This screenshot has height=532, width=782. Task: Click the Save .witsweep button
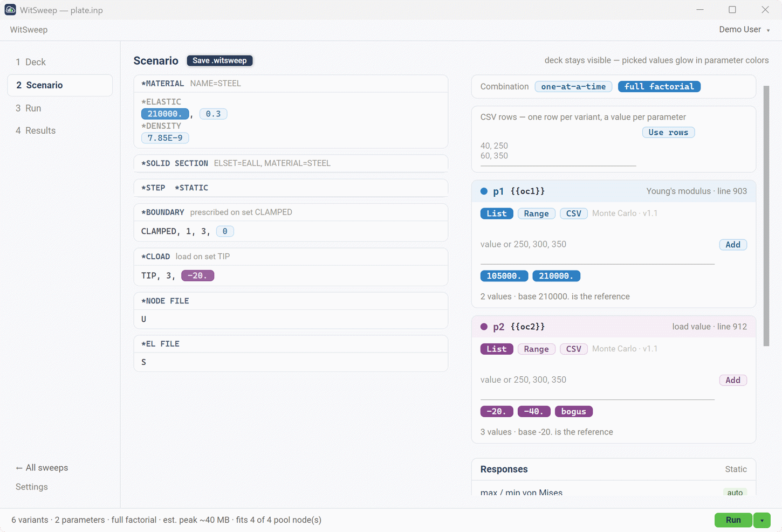pos(219,60)
